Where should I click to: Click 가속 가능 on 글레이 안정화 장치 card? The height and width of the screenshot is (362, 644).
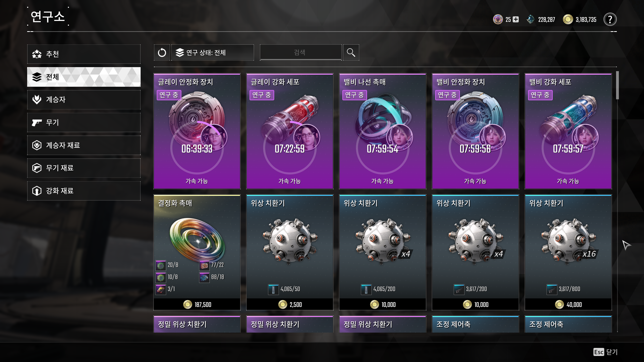[197, 181]
